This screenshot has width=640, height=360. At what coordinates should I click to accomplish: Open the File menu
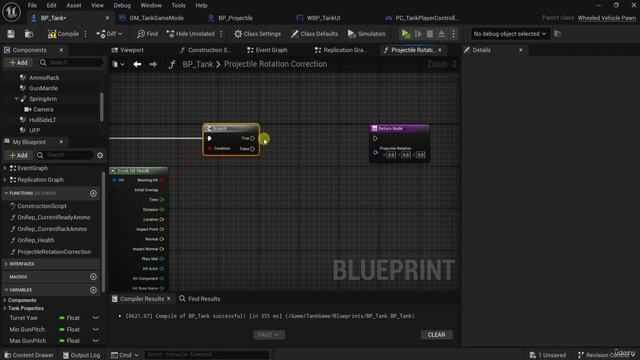32,5
